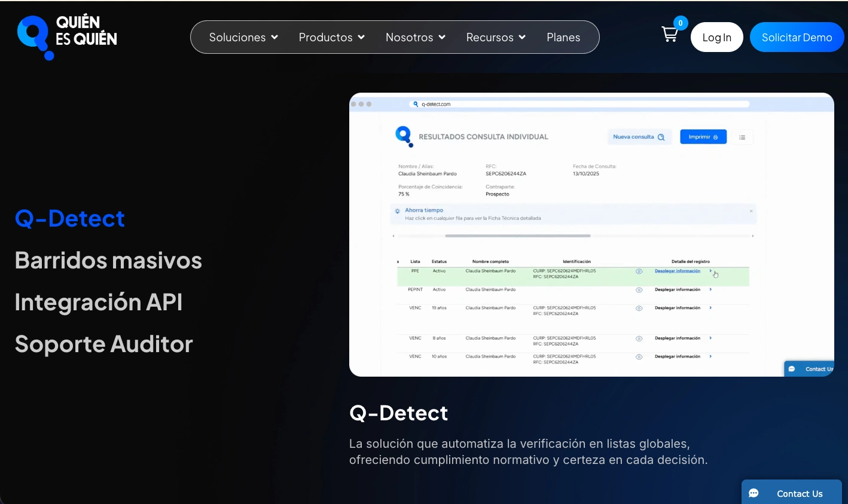Click the eye icon in the PEPINT row
Viewport: 848px width, 504px height.
click(x=639, y=290)
